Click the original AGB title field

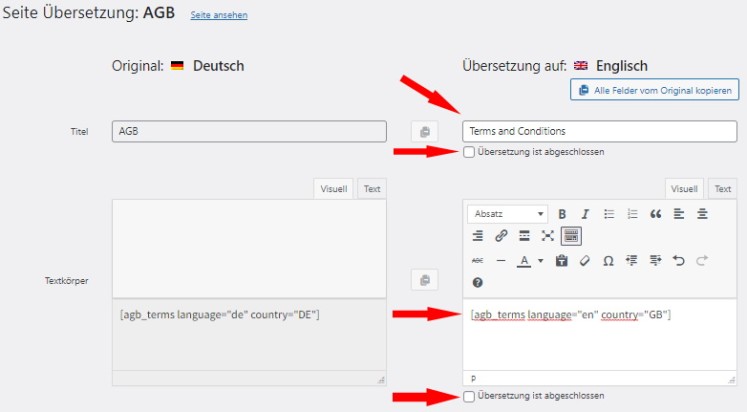tap(249, 131)
